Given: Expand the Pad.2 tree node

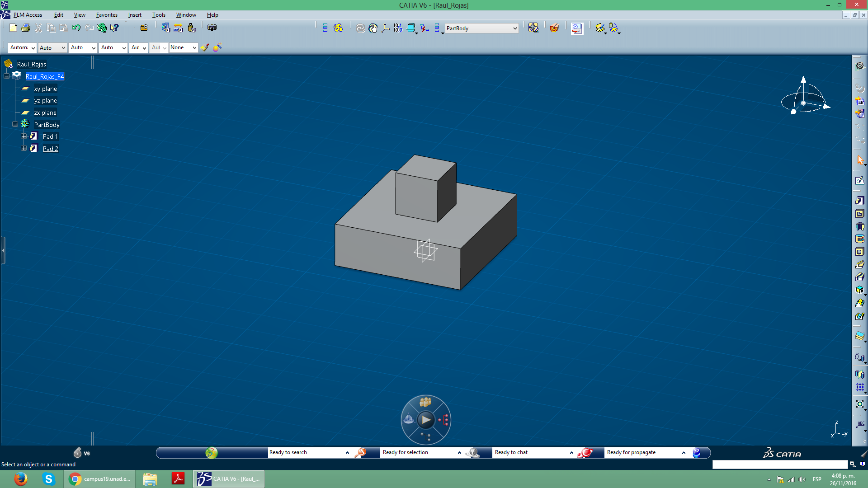Looking at the screenshot, I should (24, 148).
